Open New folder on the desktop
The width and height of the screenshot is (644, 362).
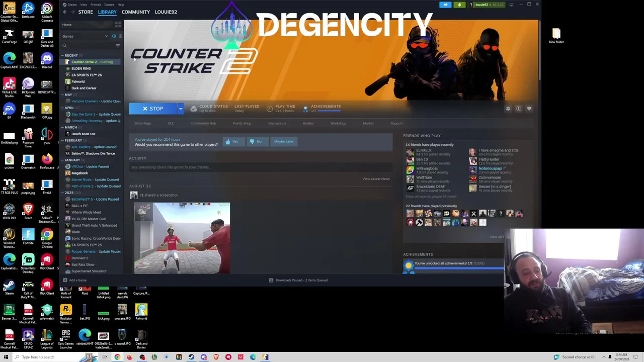coord(556,36)
